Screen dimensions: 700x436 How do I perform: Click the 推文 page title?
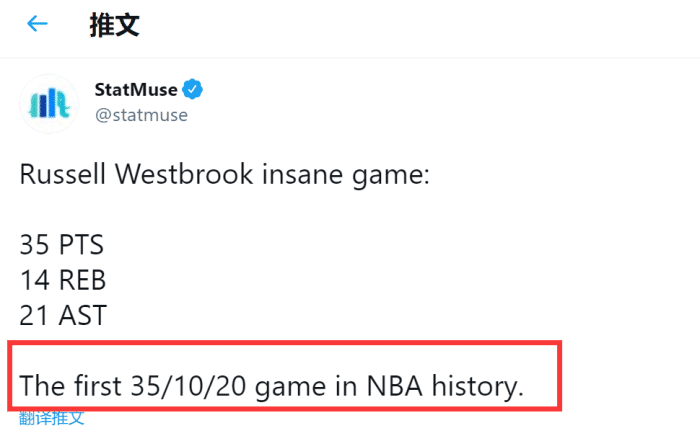click(114, 25)
